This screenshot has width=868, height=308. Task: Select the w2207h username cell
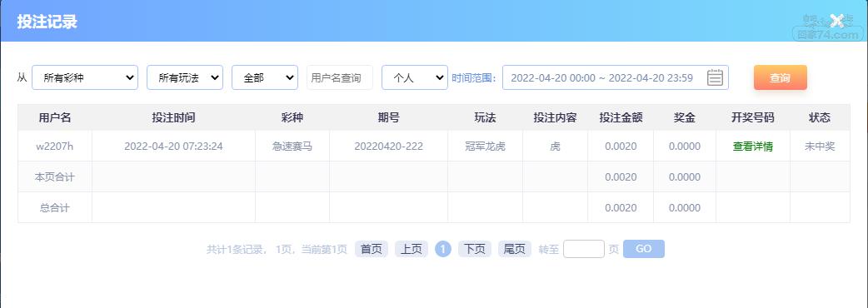pos(55,147)
